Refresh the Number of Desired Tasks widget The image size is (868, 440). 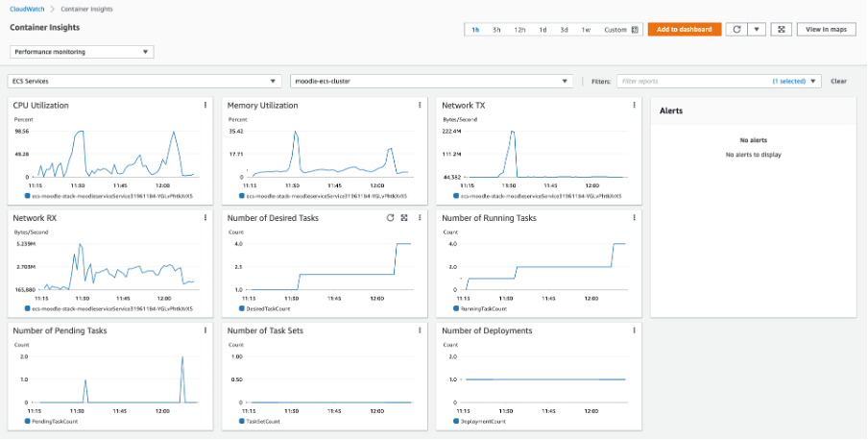pos(390,218)
